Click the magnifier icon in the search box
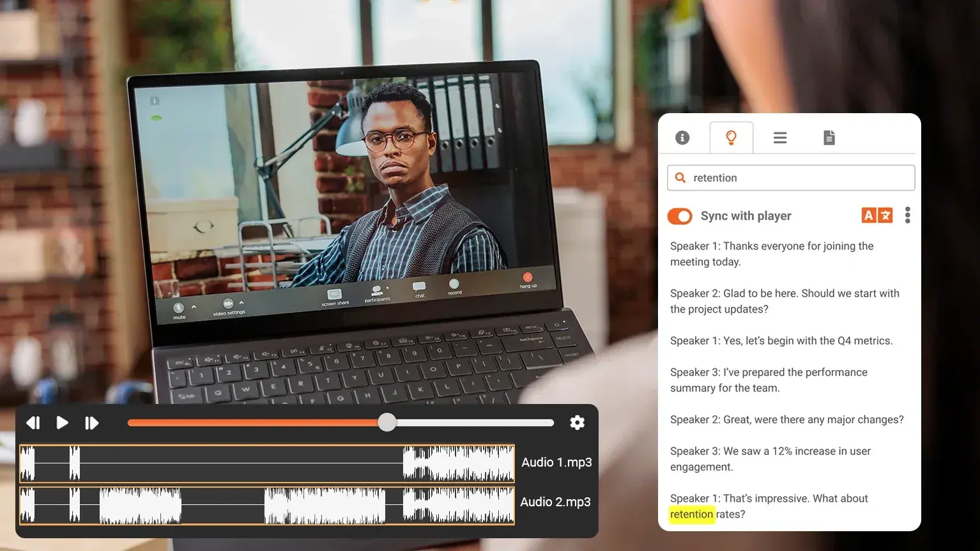Screen dimensions: 980x551 point(680,178)
